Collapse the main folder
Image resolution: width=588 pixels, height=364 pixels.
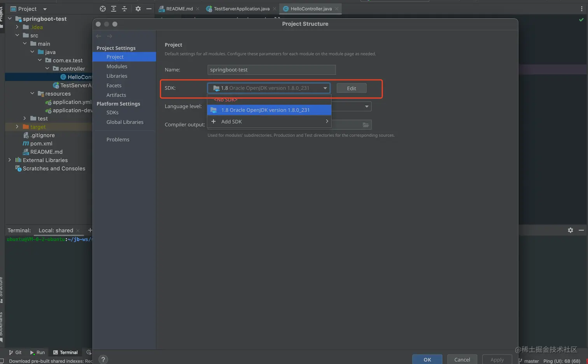[x=24, y=44]
